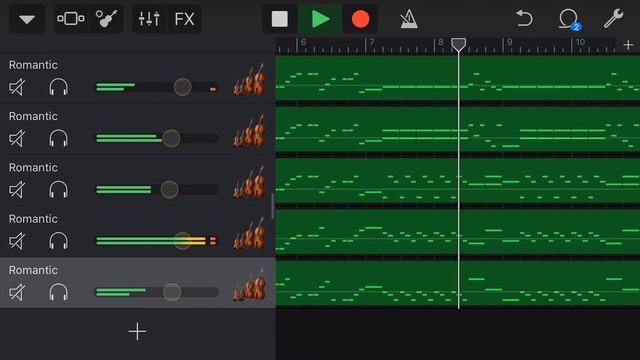Viewport: 640px width, 360px height.
Task: Open the FX panel
Action: tap(184, 19)
